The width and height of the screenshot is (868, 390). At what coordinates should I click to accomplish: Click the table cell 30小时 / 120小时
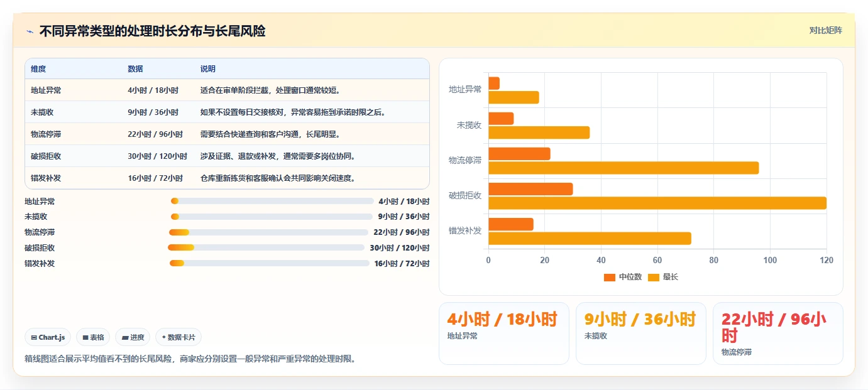click(157, 156)
